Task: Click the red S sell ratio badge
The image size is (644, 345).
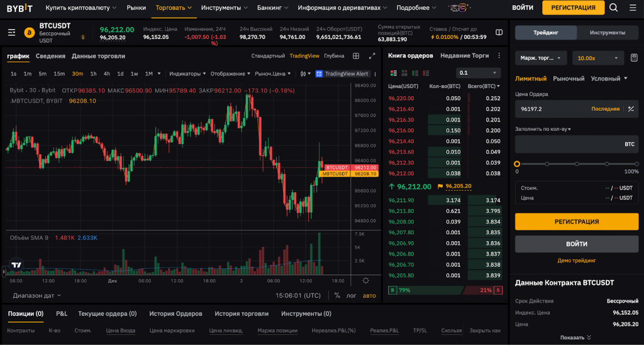Action: click(498, 290)
